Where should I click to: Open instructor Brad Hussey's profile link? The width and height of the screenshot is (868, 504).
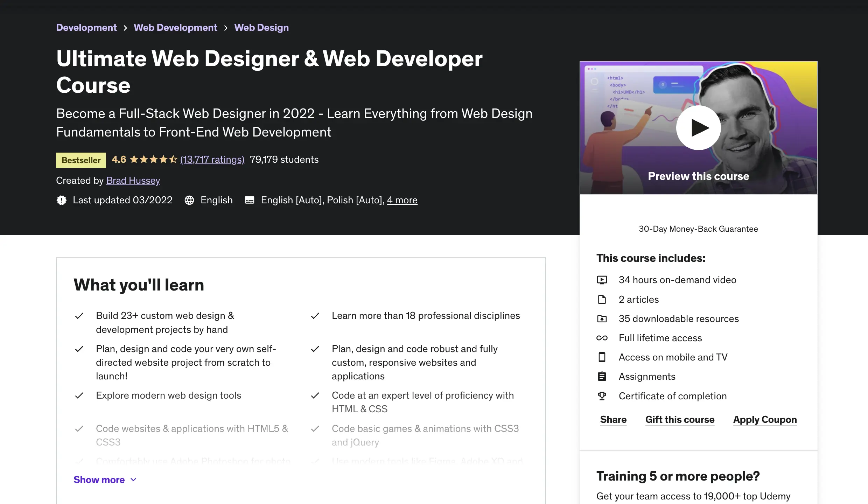click(x=133, y=181)
